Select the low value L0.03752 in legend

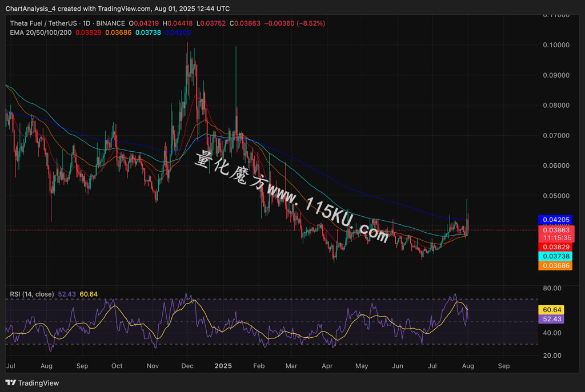(211, 23)
